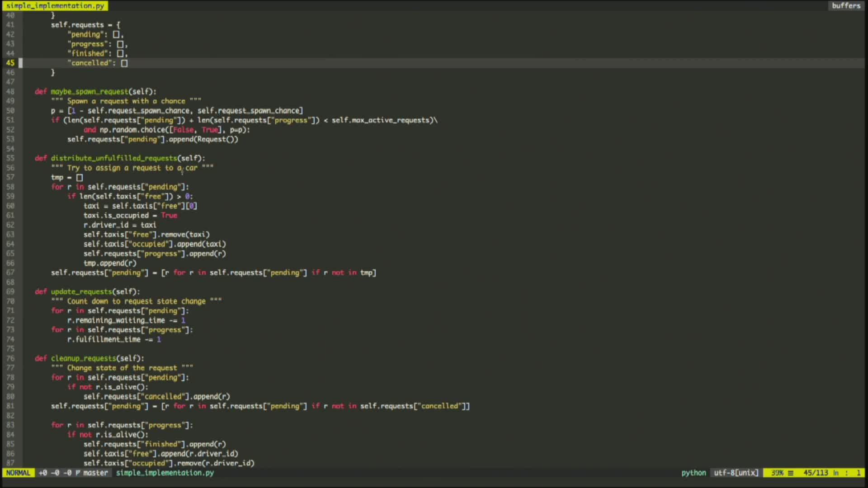This screenshot has width=868, height=488.
Task: Click 'if len(self.taxis["free"]) > 0:' line
Action: pyautogui.click(x=130, y=197)
